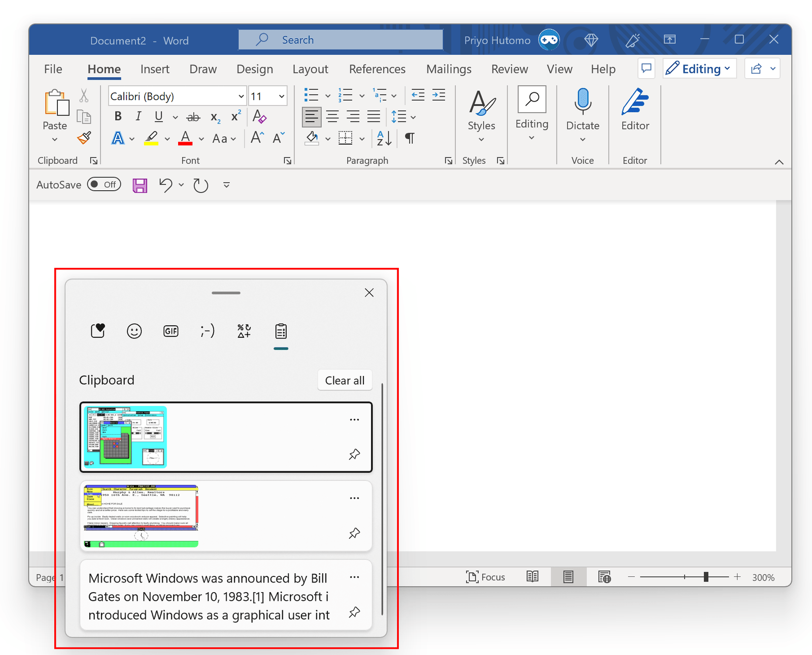Toggle the AutoSave switch
The height and width of the screenshot is (655, 812).
coord(104,184)
